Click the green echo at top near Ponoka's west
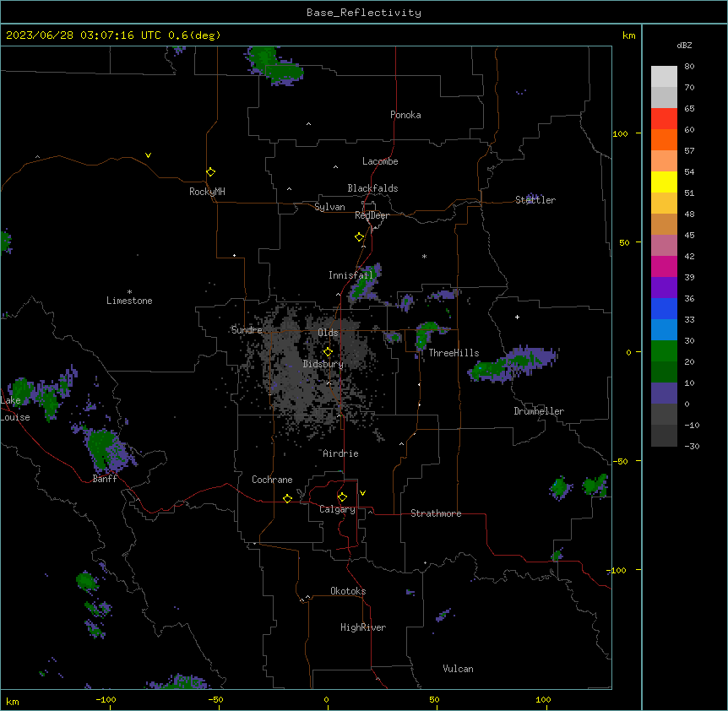Image resolution: width=728 pixels, height=711 pixels. tap(274, 67)
